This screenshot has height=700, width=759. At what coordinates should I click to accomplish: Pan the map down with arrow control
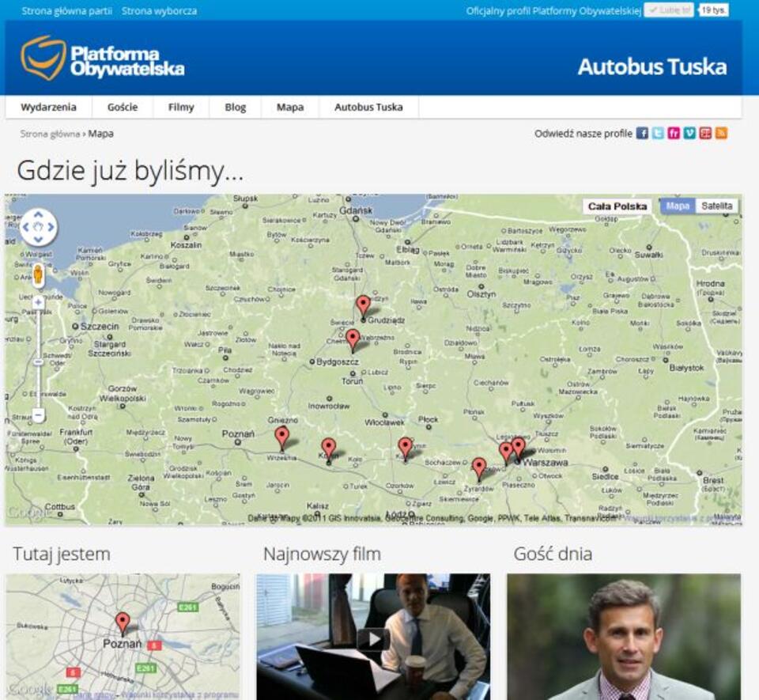coord(38,239)
